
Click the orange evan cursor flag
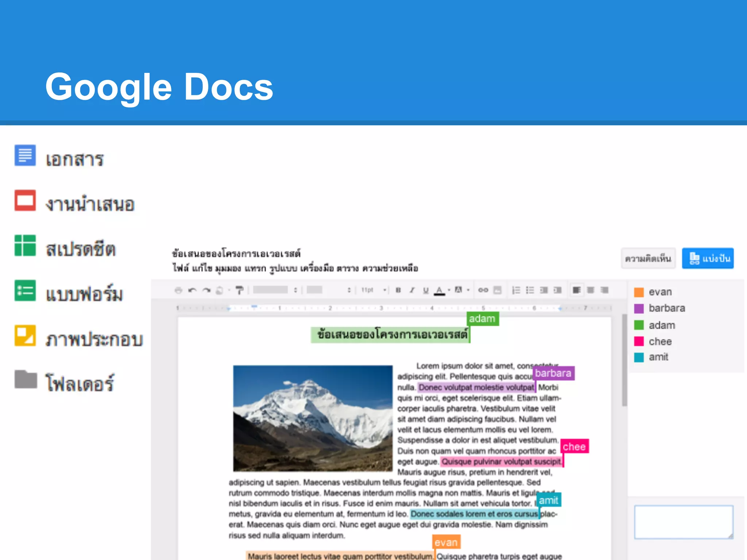click(446, 542)
